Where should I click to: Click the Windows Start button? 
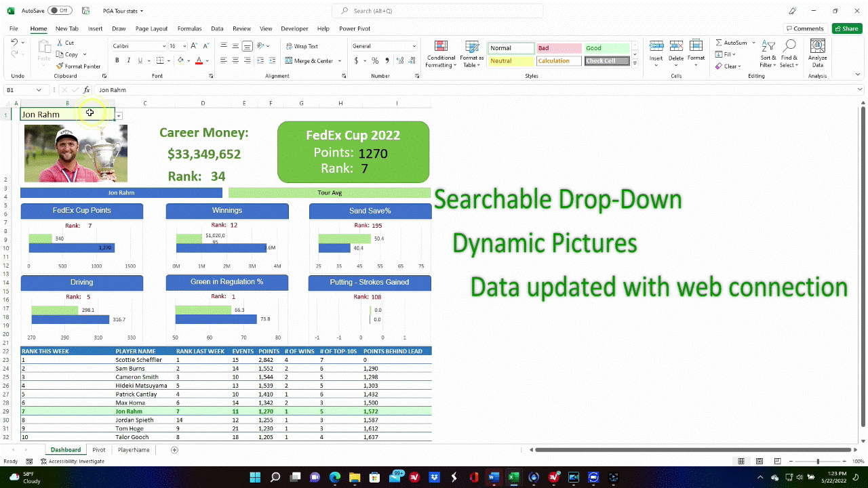pos(254,477)
